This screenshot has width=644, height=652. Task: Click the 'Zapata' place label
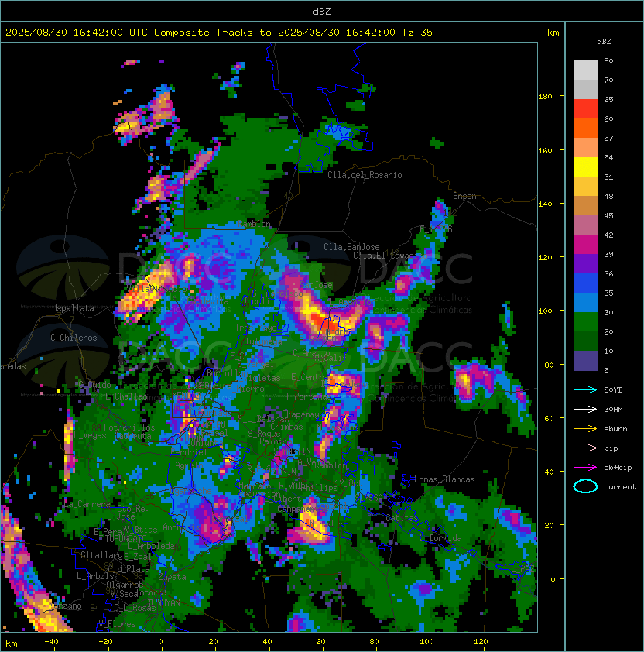(172, 577)
